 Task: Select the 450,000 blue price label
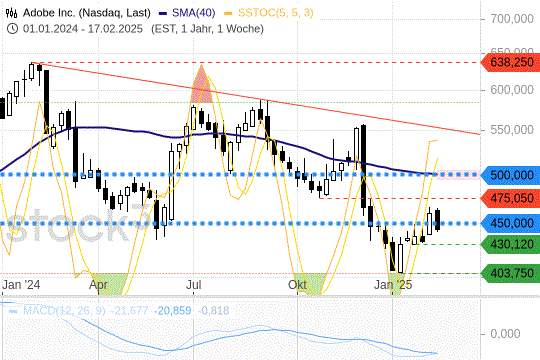511,223
